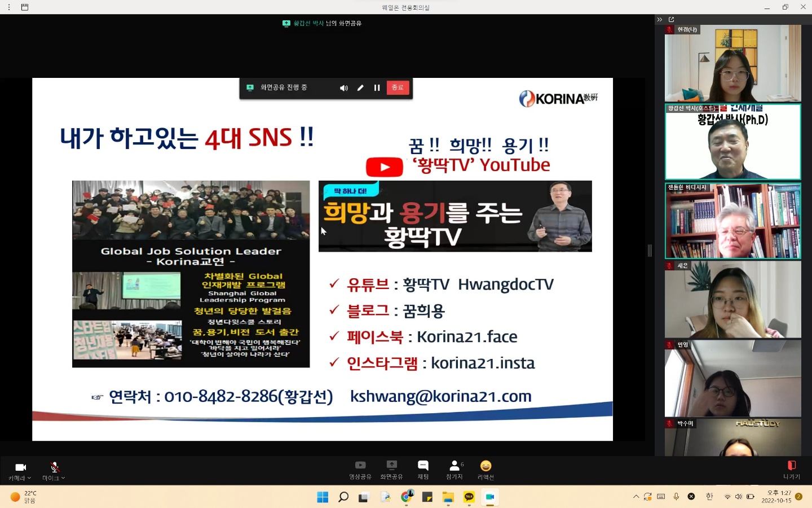Image resolution: width=812 pixels, height=508 pixels.
Task: Click the muted mic icon on 세은
Action: coord(670,265)
